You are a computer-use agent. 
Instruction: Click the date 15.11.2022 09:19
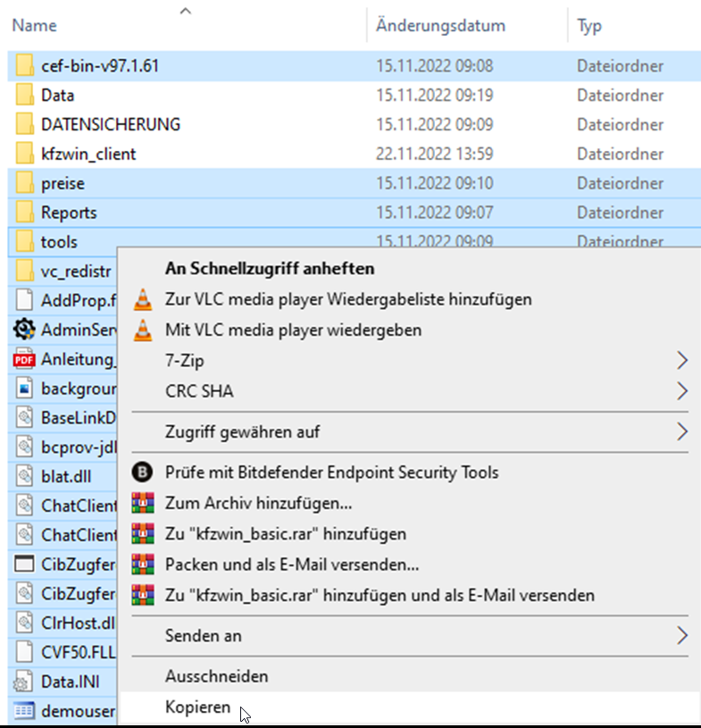click(435, 96)
